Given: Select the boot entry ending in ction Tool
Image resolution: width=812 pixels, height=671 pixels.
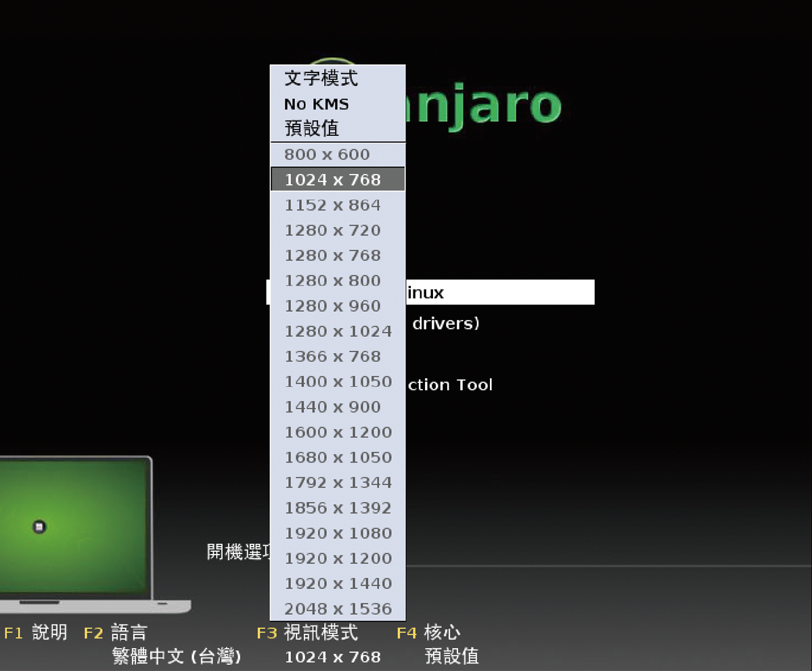Looking at the screenshot, I should tap(449, 385).
